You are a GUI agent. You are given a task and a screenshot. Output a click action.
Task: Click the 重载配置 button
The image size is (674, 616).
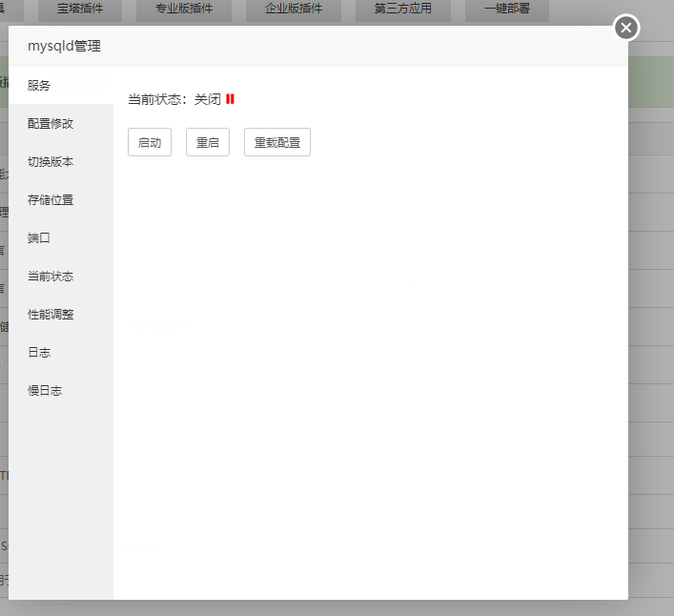tap(277, 142)
